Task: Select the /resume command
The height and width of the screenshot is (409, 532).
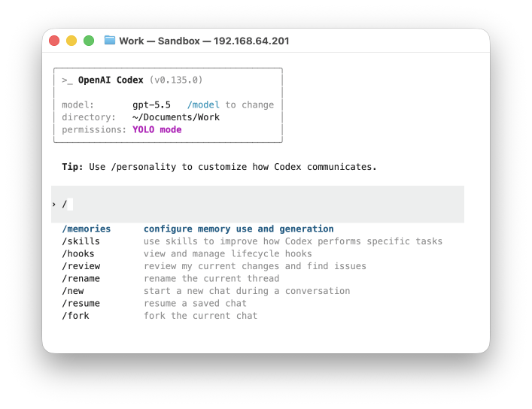Action: [81, 303]
